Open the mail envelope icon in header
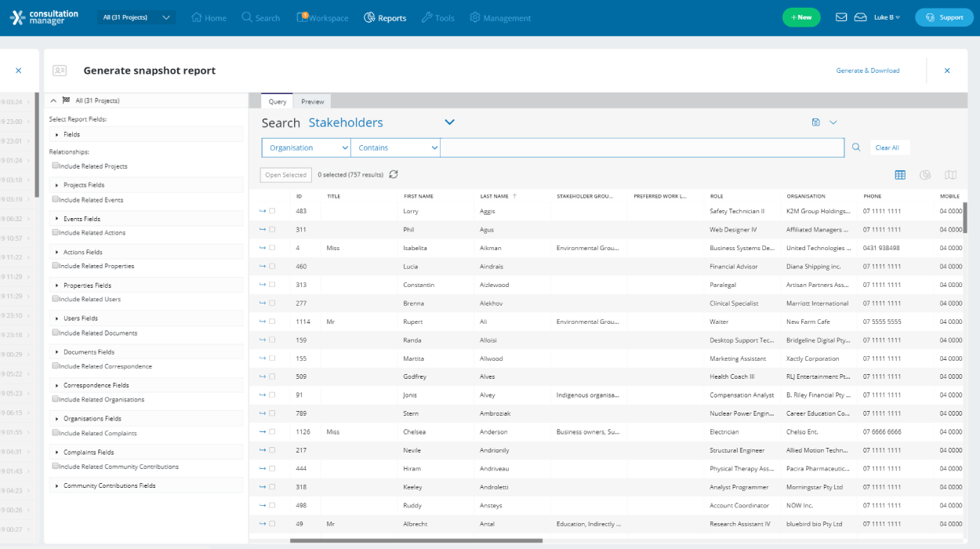 click(x=841, y=17)
